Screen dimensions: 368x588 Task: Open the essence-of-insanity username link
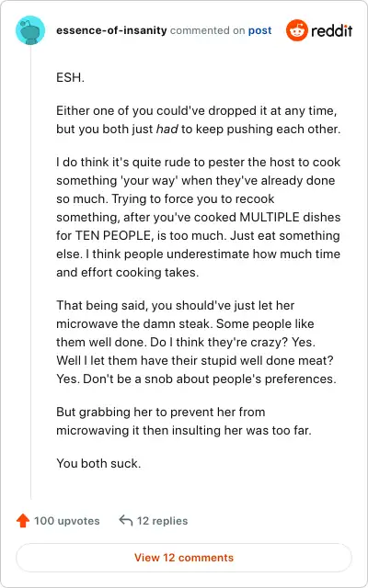[x=111, y=30]
